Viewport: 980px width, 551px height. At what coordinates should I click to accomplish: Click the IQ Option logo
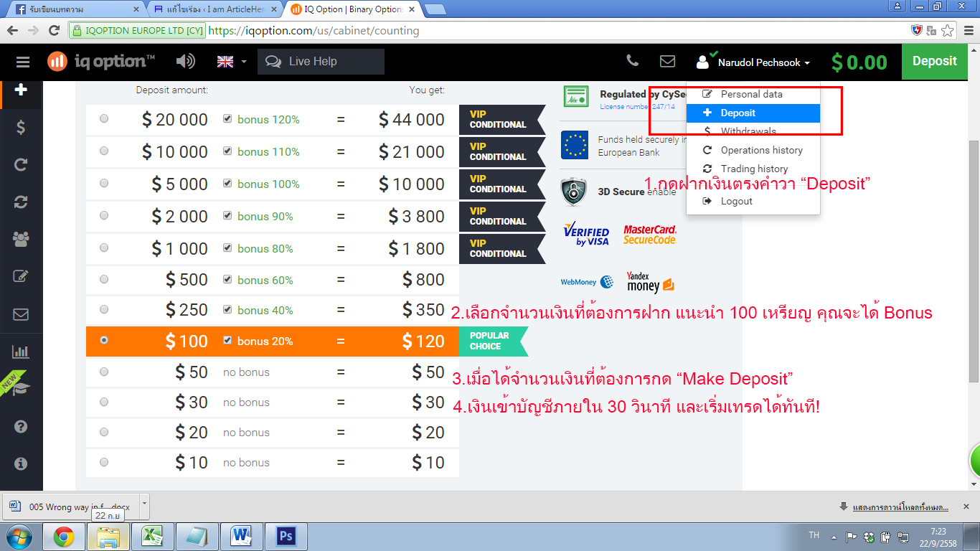point(101,62)
